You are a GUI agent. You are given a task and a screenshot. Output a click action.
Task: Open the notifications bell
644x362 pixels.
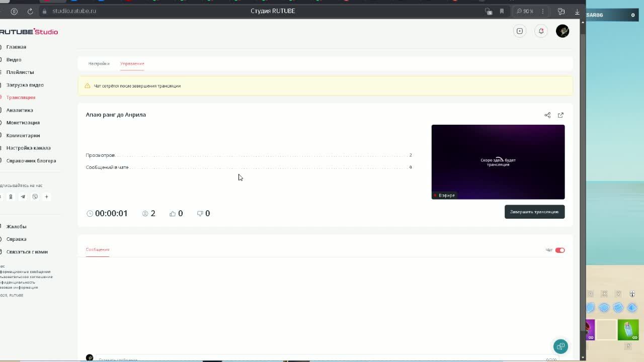click(x=541, y=31)
